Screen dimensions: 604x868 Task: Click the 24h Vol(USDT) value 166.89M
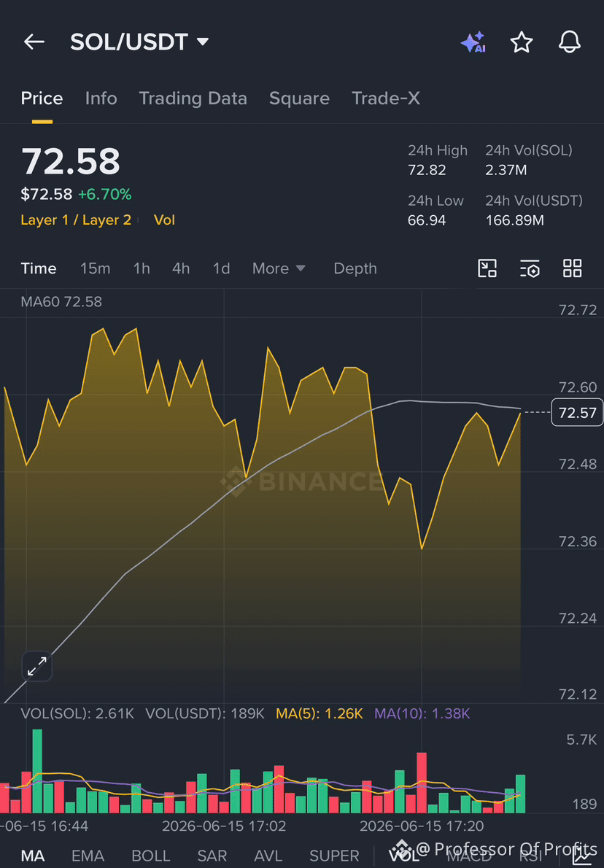coord(515,220)
